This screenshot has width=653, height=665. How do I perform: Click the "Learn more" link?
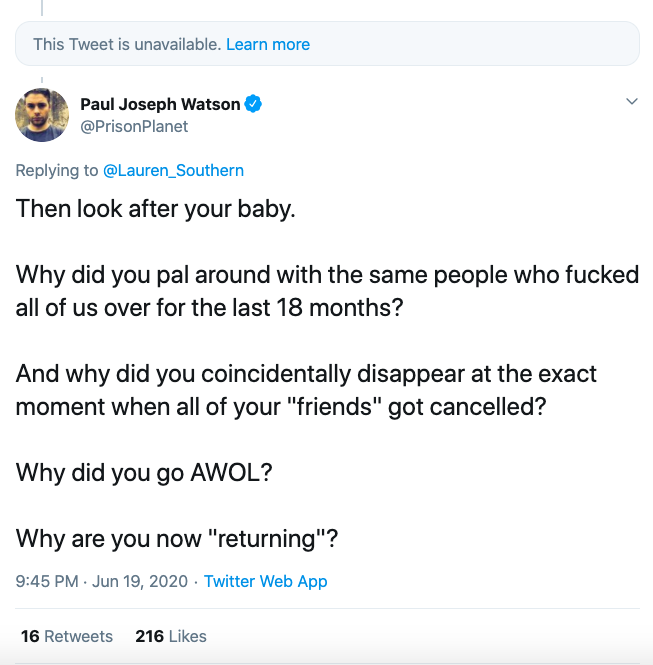click(268, 44)
